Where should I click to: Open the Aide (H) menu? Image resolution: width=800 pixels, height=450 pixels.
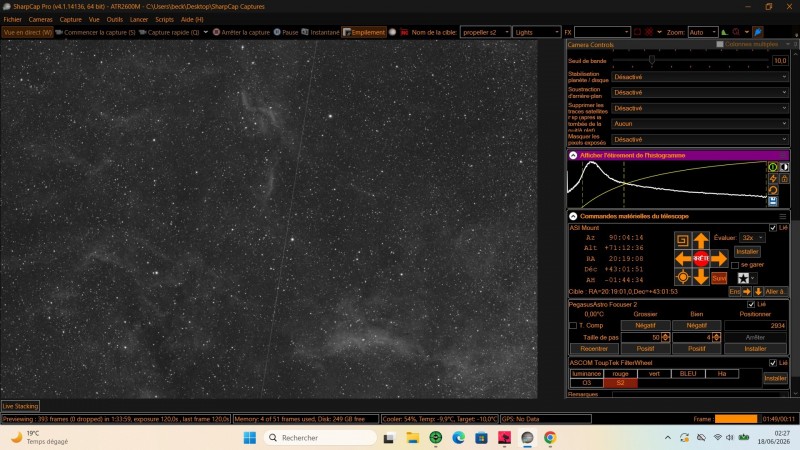coord(192,19)
